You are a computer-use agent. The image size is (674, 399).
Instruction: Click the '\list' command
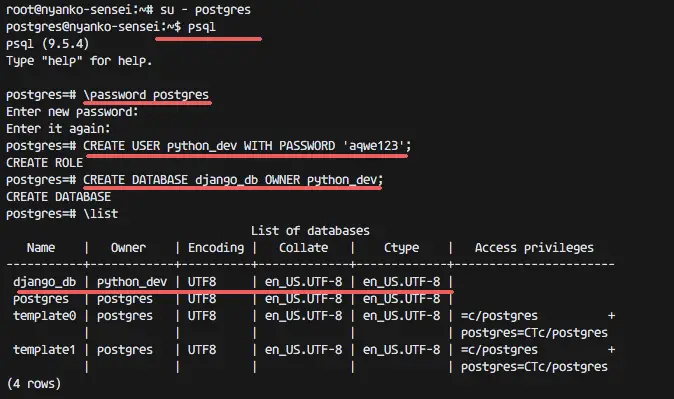point(101,214)
